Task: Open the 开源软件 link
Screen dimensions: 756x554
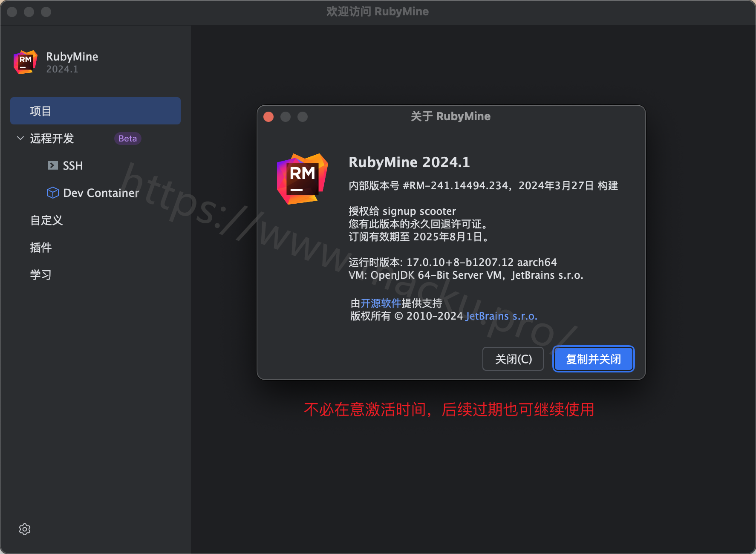Action: (381, 303)
